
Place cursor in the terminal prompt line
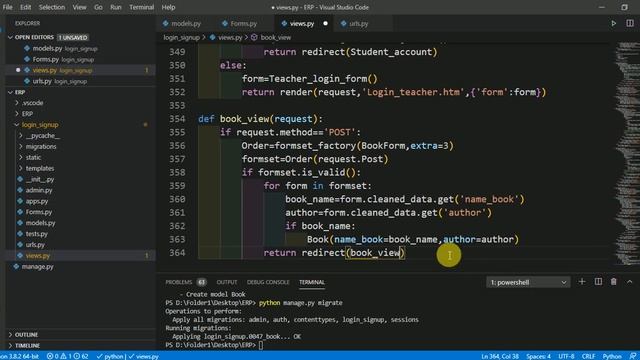point(261,345)
